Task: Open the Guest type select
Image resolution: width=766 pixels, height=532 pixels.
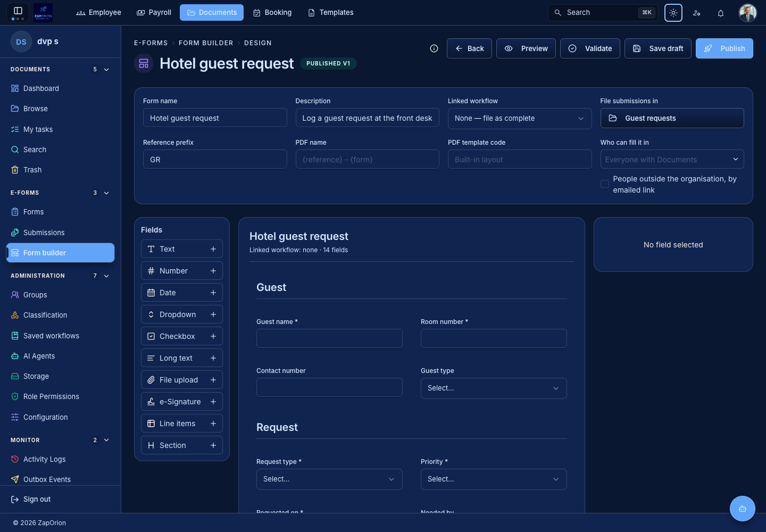Action: coord(494,388)
